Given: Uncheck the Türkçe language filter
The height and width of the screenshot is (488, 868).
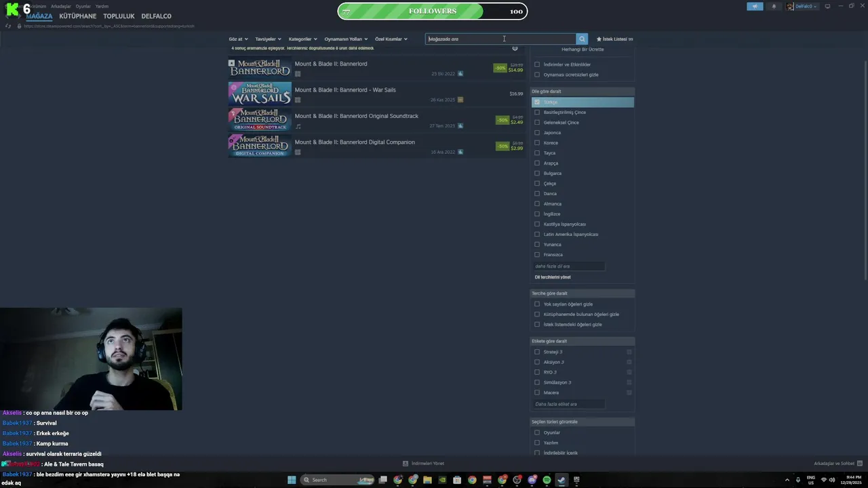Looking at the screenshot, I should pos(537,102).
